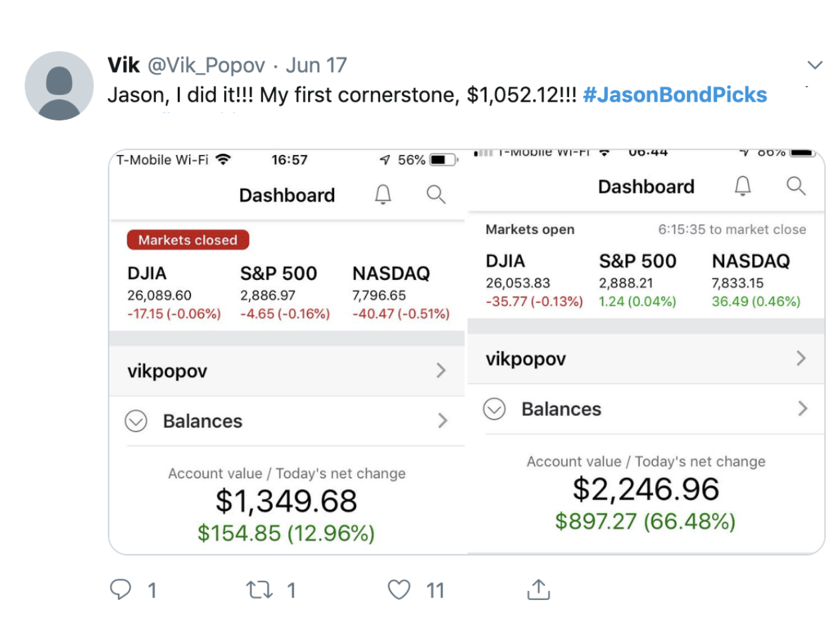Collapse left Balances circled chevron toggle

(136, 421)
